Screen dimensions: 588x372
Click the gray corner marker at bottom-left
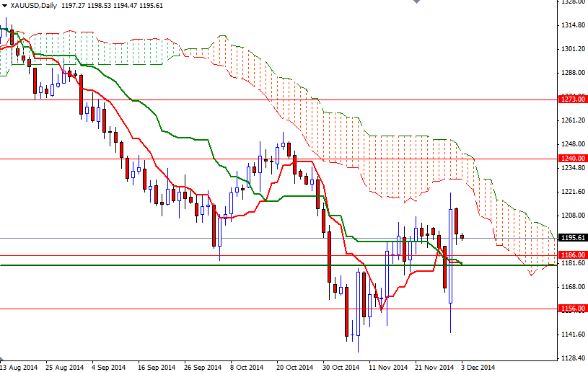click(2, 358)
